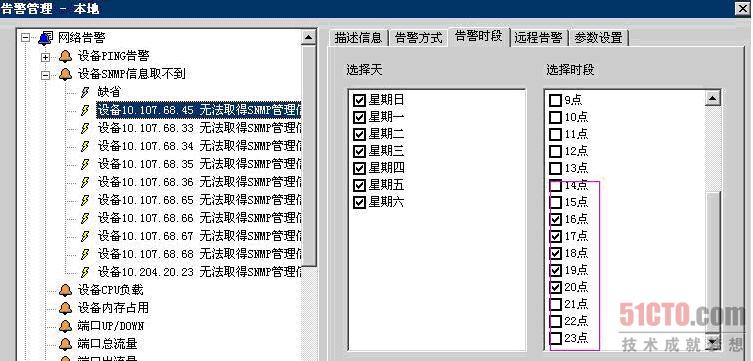The height and width of the screenshot is (361, 753).
Task: Click the bell icon beside 端口UP/DOWN
Action: [x=65, y=326]
